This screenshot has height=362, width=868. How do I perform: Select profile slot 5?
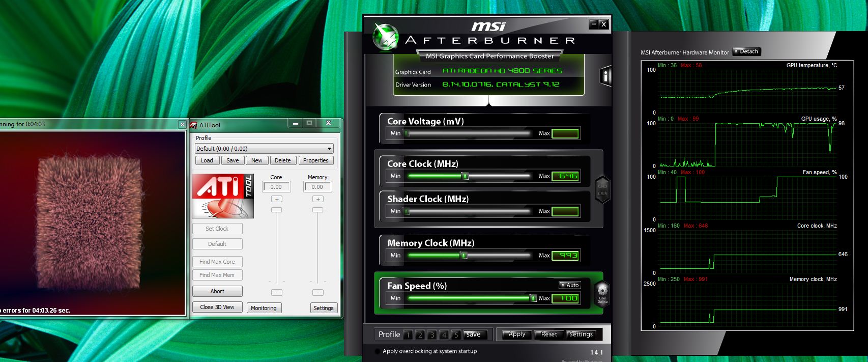[456, 335]
